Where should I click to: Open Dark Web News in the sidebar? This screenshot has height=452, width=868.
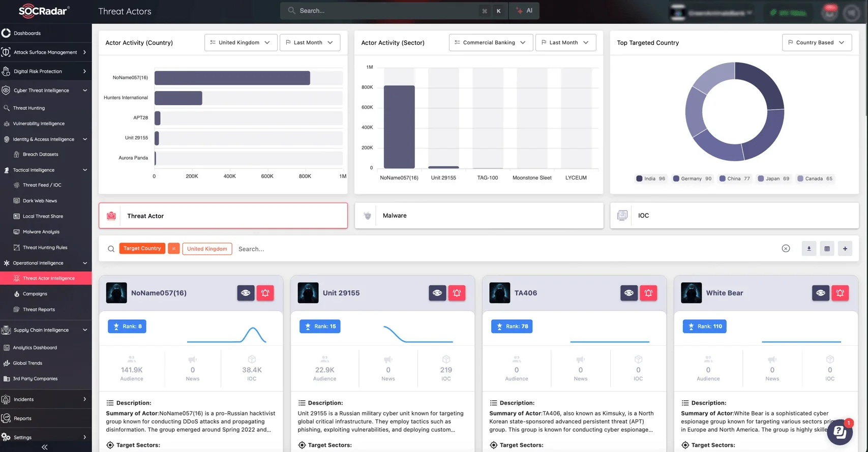tap(40, 201)
